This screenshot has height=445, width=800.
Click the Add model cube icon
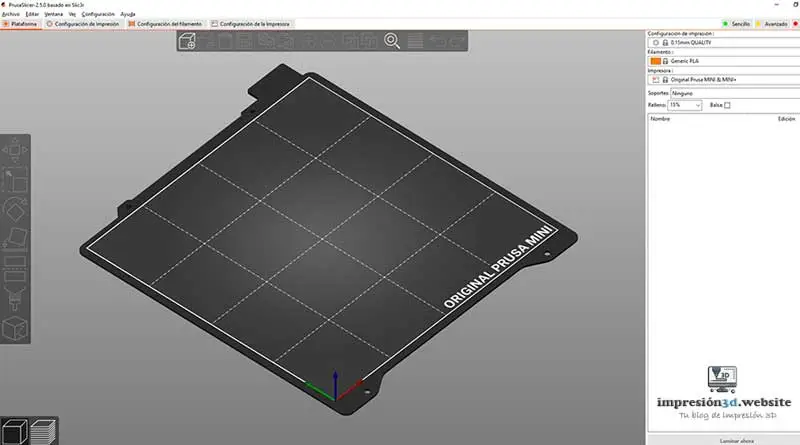click(188, 41)
